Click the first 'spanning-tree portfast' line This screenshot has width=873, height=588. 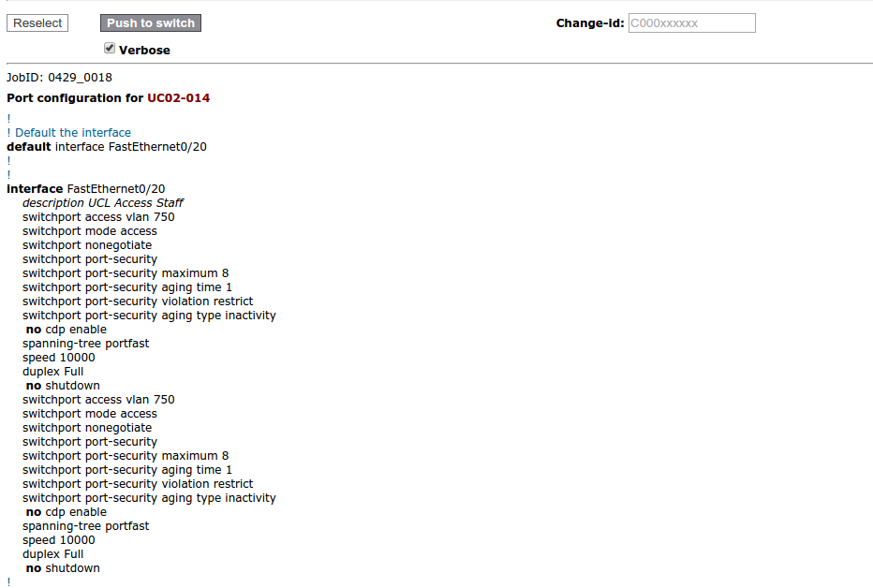(86, 344)
